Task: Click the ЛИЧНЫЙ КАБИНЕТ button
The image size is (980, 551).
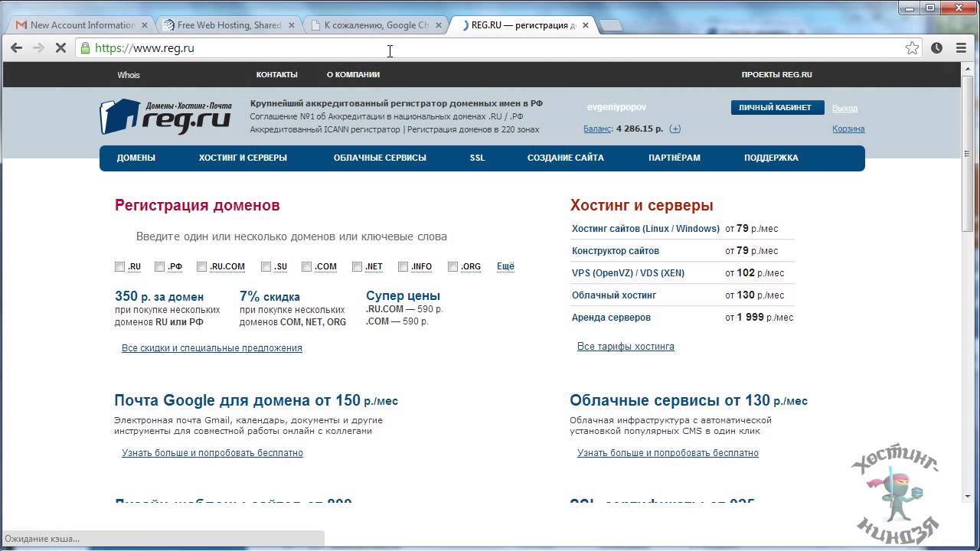Action: (x=777, y=108)
